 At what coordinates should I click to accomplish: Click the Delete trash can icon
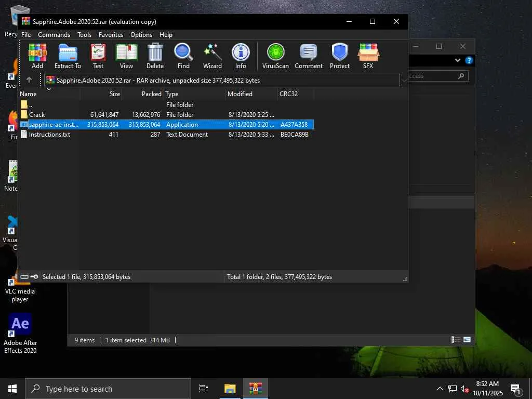click(155, 56)
